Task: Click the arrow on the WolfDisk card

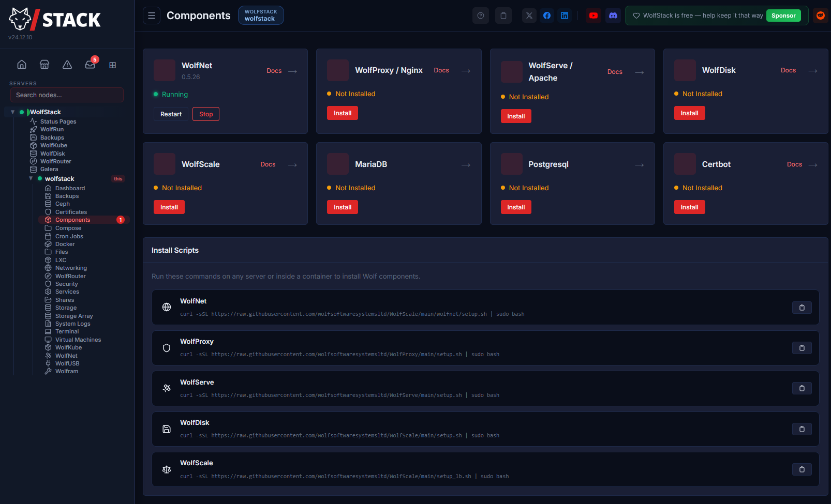Action: point(813,71)
